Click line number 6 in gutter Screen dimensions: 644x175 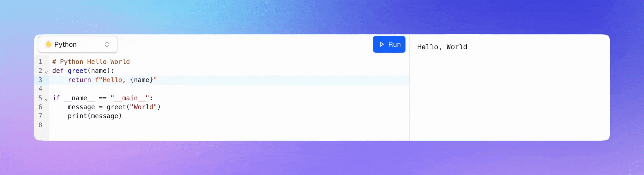pyautogui.click(x=41, y=107)
